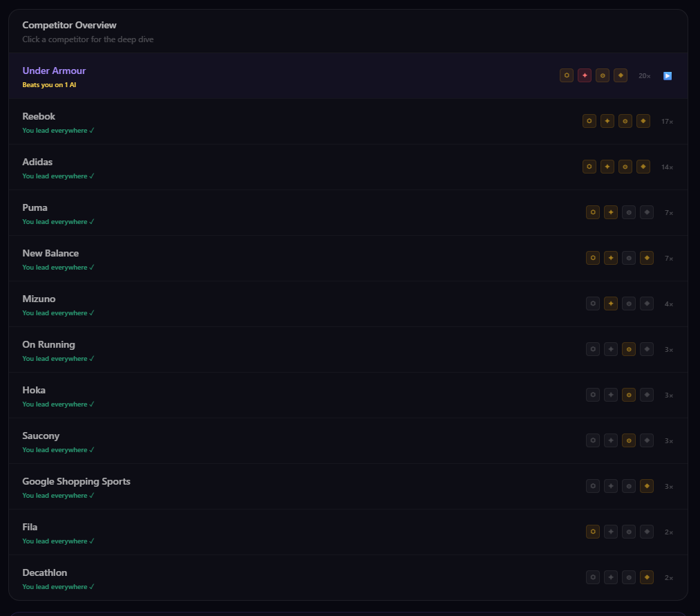This screenshot has width=700, height=616.
Task: Click the Competitor Overview heading
Action: click(69, 25)
